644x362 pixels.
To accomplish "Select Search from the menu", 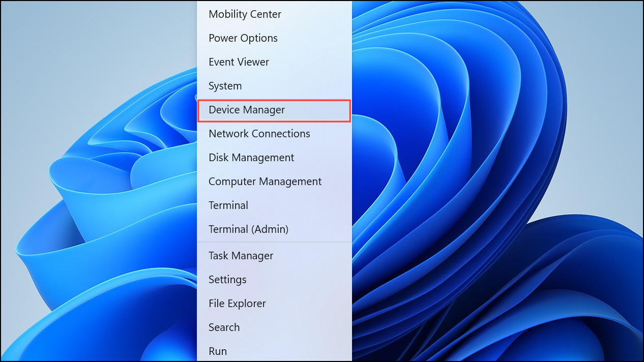I will pos(274,327).
